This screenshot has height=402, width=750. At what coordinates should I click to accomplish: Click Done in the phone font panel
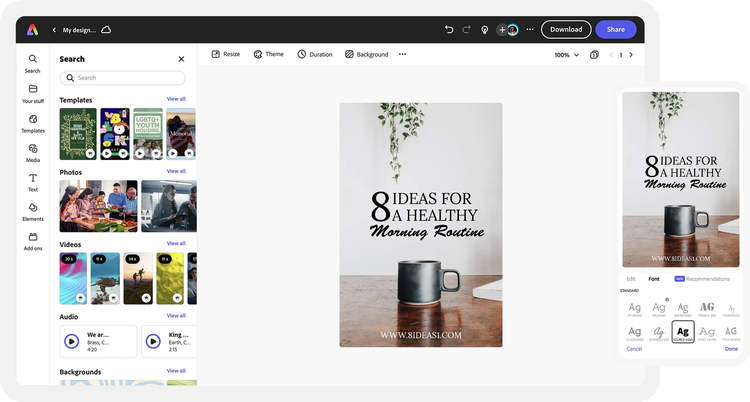tap(731, 349)
